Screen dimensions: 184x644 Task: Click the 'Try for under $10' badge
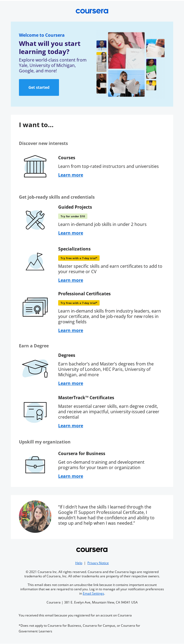(x=73, y=216)
